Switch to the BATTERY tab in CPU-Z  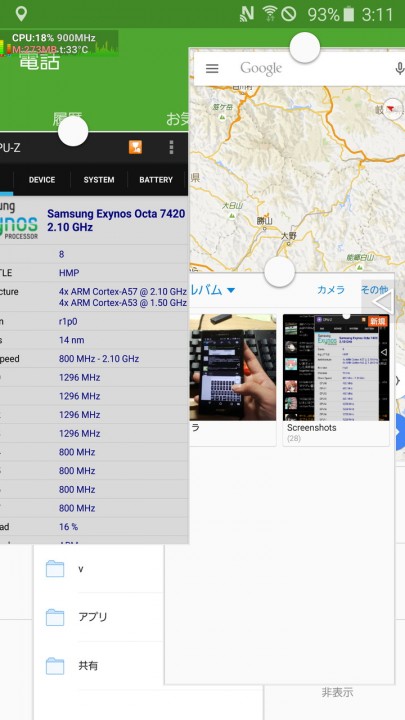[x=156, y=180]
